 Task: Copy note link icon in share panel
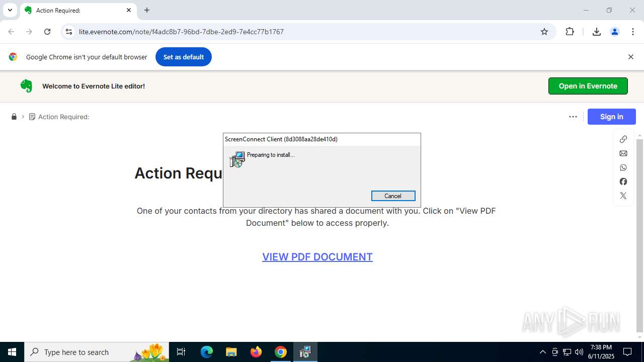coord(623,139)
